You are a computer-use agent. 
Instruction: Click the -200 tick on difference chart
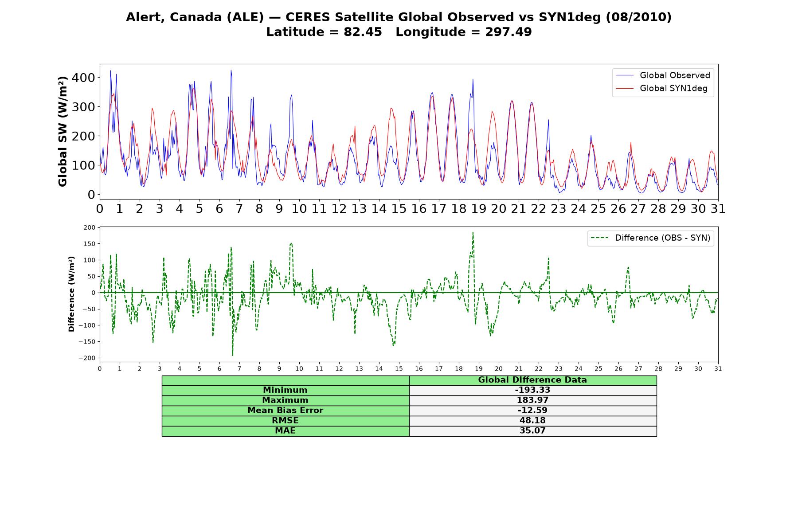[86, 358]
